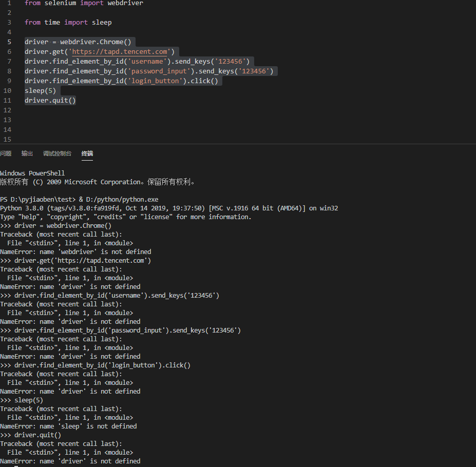476x467 pixels.
Task: Switch to the 问题 panel tab
Action: click(x=6, y=153)
